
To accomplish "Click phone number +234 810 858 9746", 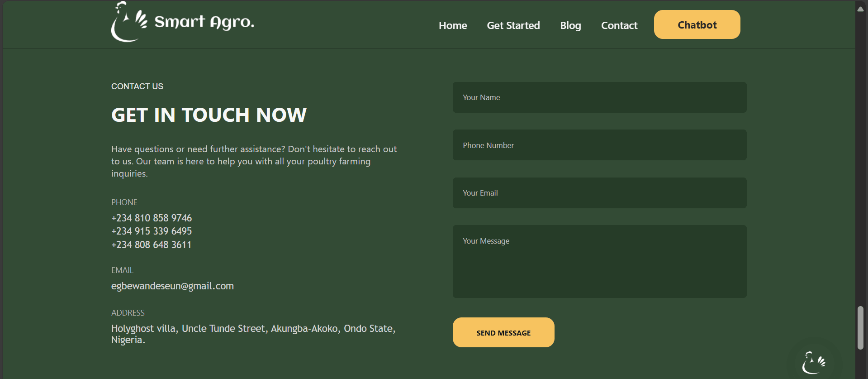I will coord(152,218).
